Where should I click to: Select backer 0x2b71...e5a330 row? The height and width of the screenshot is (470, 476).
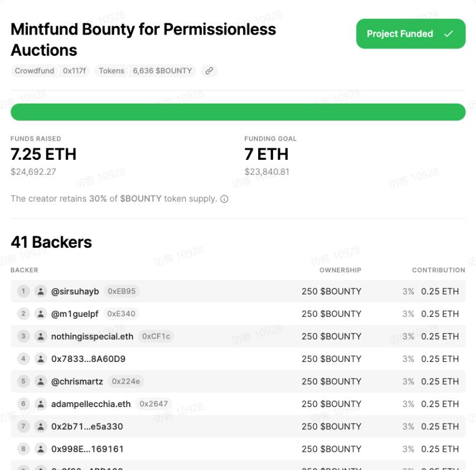point(87,427)
